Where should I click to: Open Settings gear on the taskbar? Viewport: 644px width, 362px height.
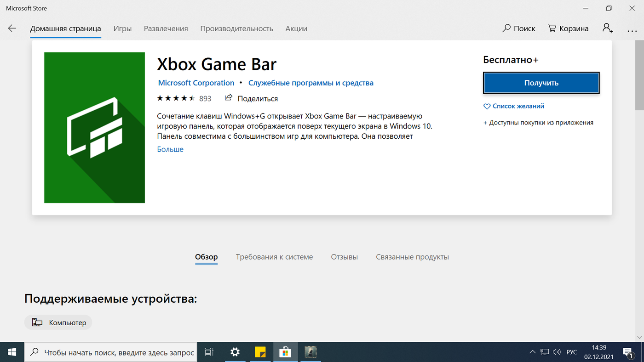pos(235,352)
